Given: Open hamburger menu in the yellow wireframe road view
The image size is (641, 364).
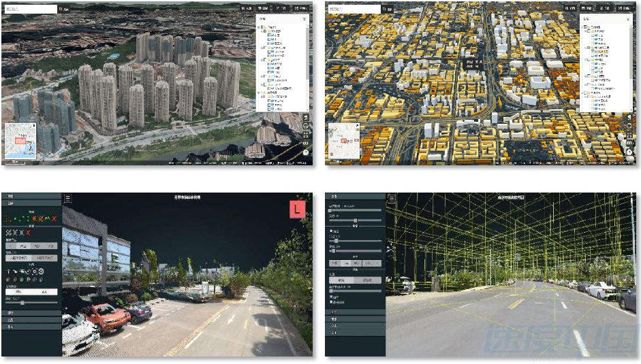Looking at the screenshot, I should [x=391, y=199].
